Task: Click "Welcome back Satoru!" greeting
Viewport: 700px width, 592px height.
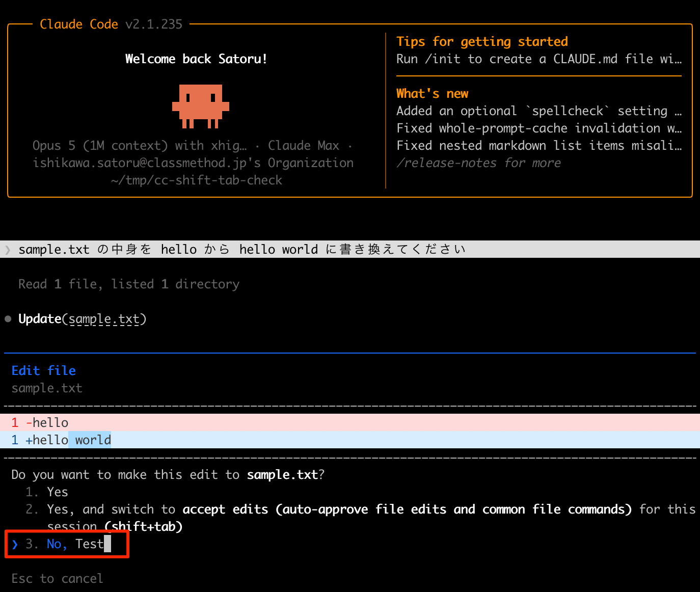Action: tap(196, 59)
